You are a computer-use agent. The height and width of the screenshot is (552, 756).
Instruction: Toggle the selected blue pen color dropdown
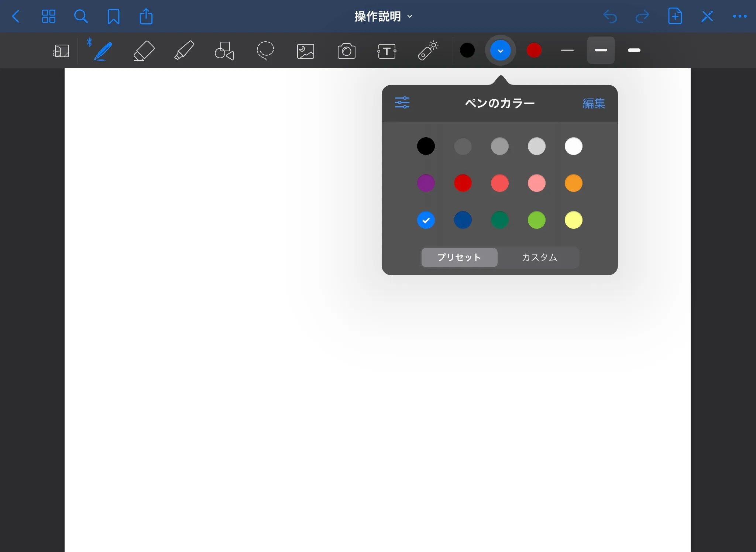(500, 50)
